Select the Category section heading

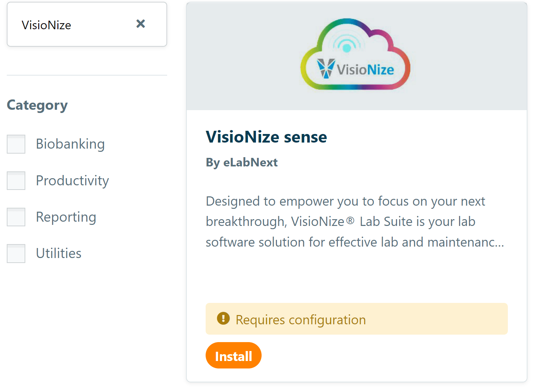[37, 105]
